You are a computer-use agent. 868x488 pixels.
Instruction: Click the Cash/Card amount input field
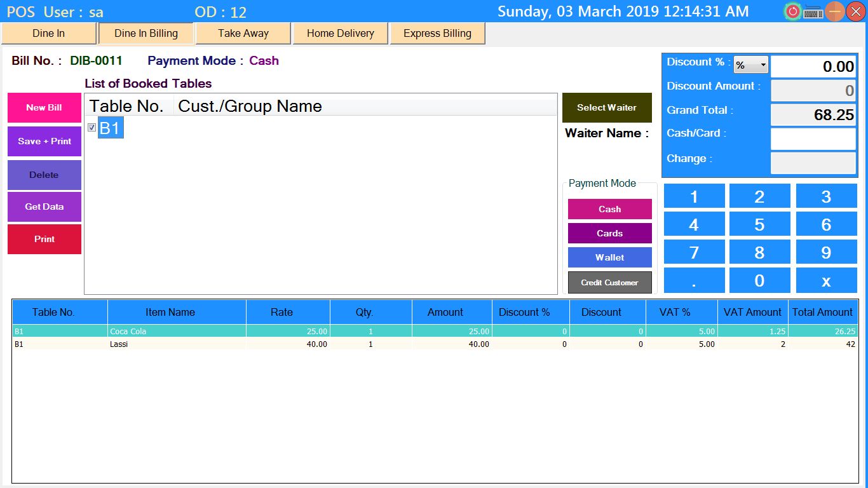[813, 139]
